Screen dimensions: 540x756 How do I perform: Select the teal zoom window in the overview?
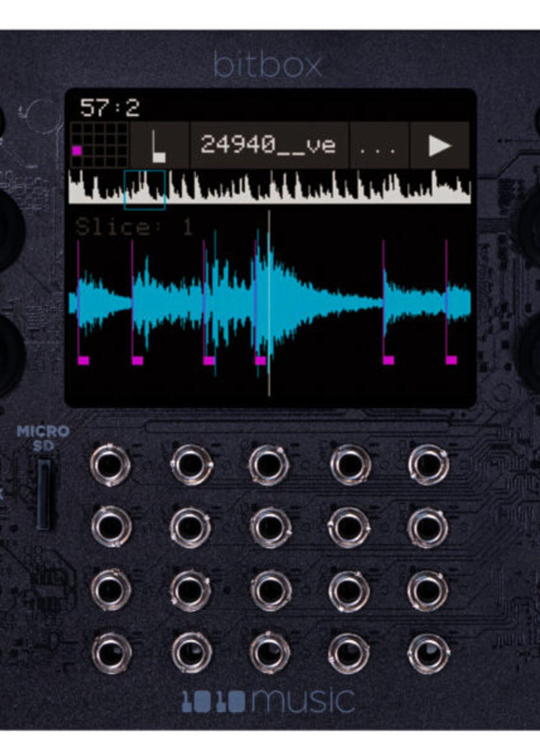pos(144,190)
